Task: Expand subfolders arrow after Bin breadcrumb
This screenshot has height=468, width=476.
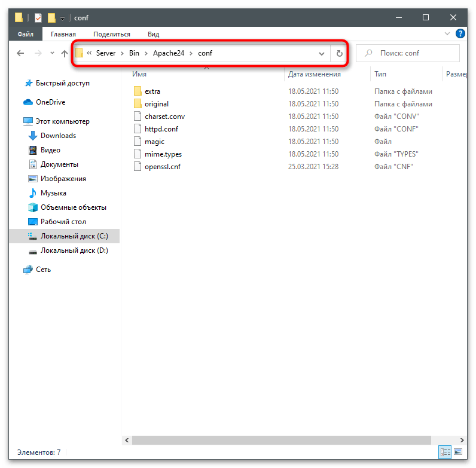Action: point(146,54)
